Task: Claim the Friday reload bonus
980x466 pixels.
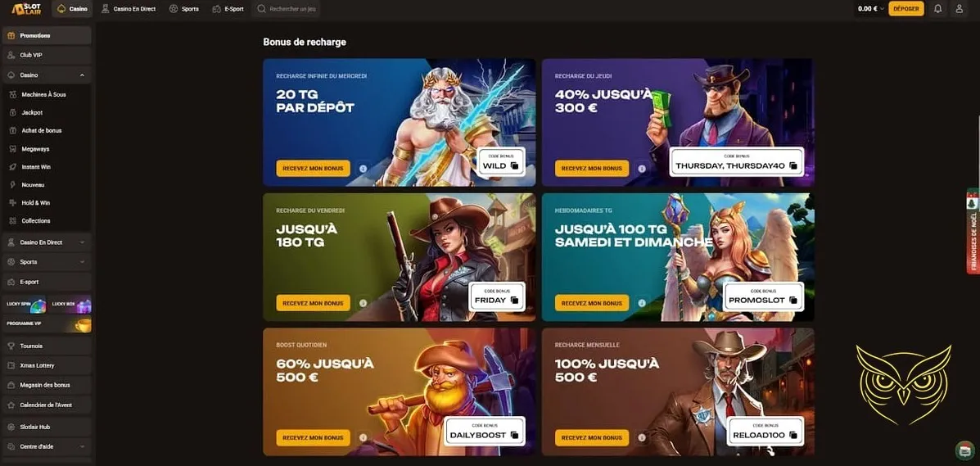Action: click(313, 303)
